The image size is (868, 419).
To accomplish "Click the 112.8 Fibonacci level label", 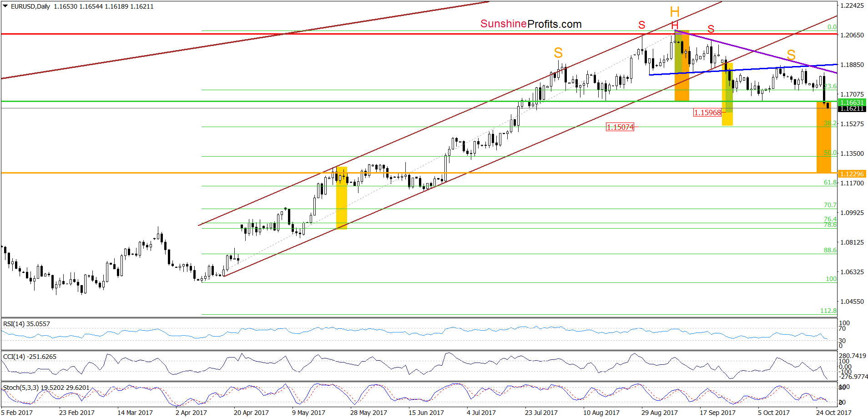I will (828, 311).
